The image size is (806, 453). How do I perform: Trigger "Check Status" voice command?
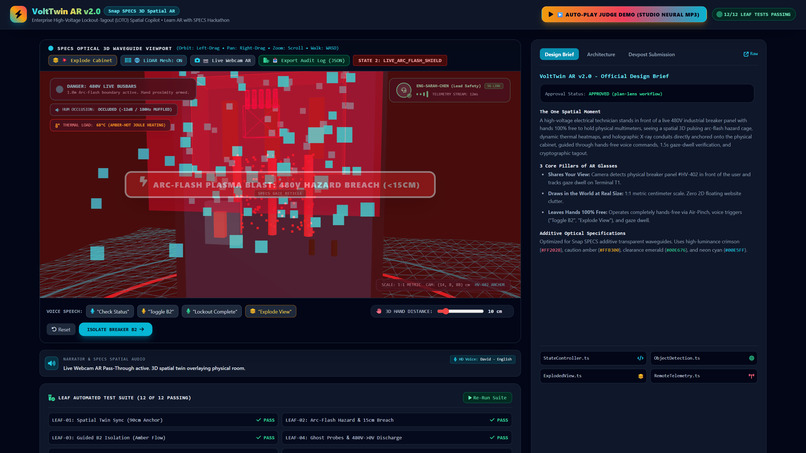[109, 312]
